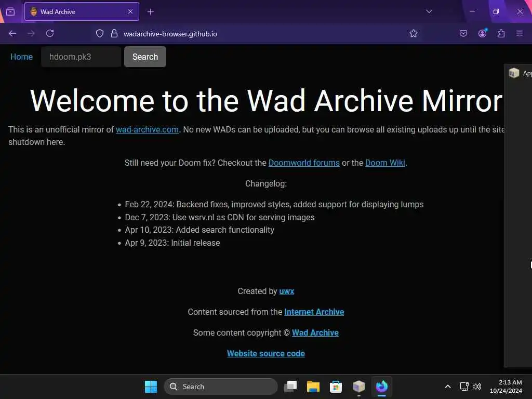Click the Firefox Nightly taskbar icon
532x399 pixels.
coord(381,386)
